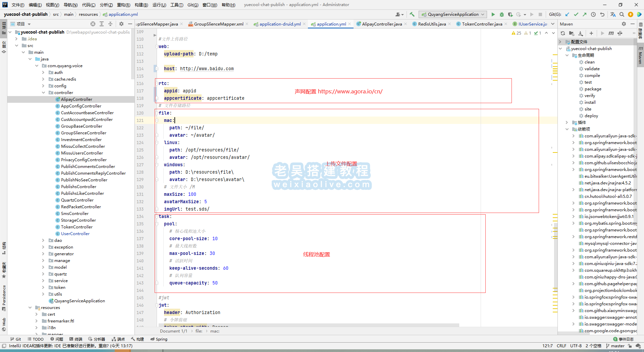Click Git update project arrow icon

pos(567,14)
